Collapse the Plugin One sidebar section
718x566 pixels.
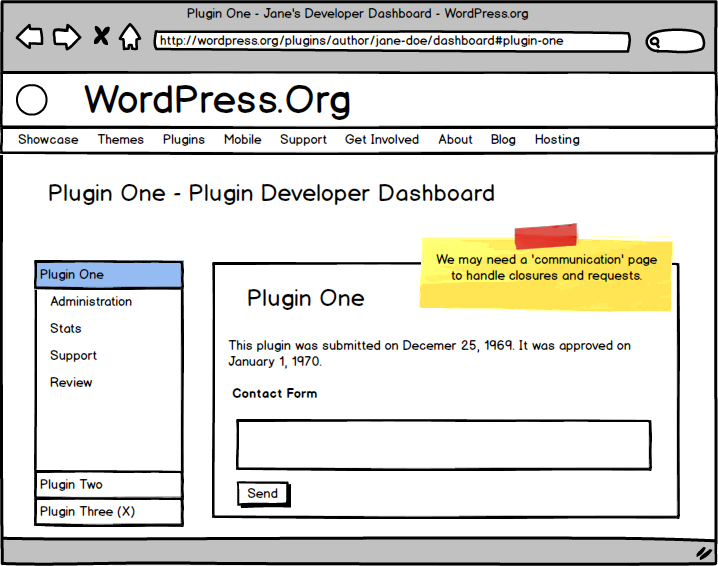(x=109, y=275)
